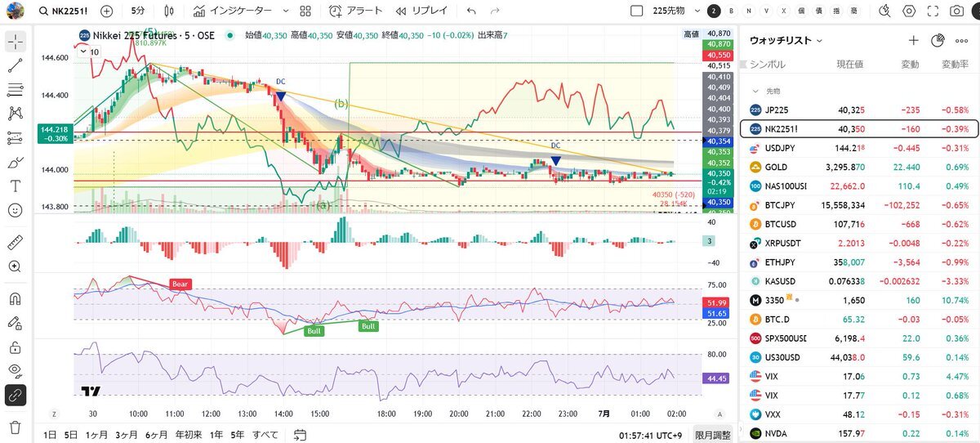980x443 pixels.
Task: Open indicator templates grid icon
Action: pyautogui.click(x=305, y=11)
